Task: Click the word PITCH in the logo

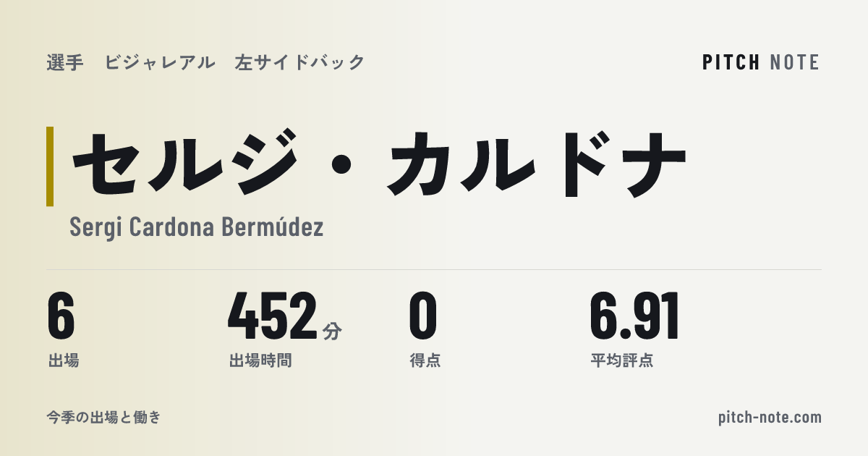Action: point(731,62)
